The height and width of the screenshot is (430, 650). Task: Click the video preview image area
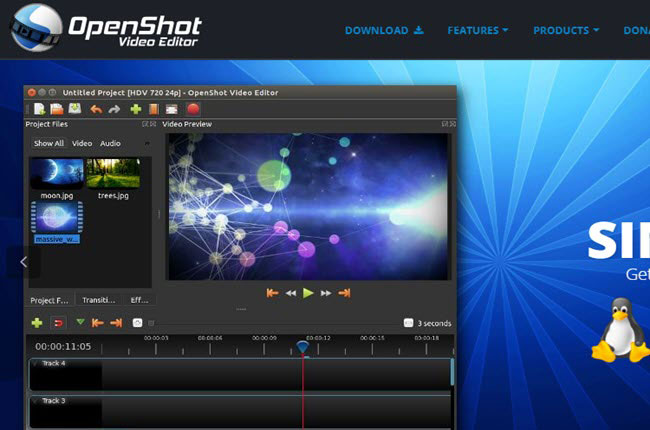pyautogui.click(x=307, y=206)
